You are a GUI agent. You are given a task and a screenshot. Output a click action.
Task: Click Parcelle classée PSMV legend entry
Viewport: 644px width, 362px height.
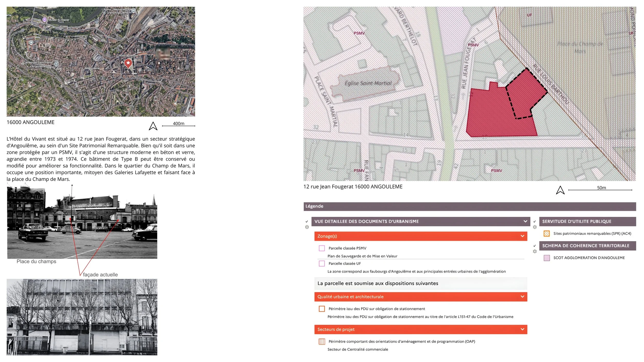click(x=347, y=248)
